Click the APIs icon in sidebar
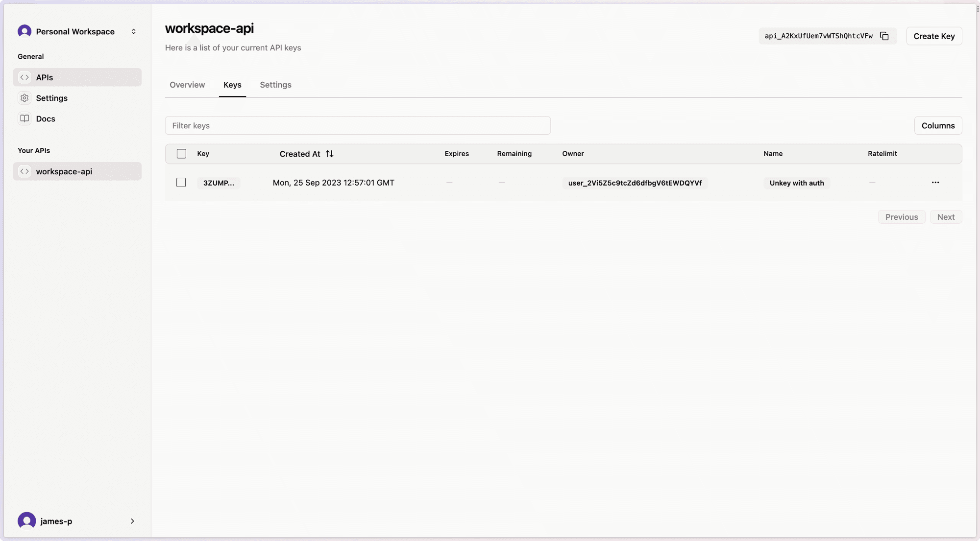The width and height of the screenshot is (980, 541). 24,77
